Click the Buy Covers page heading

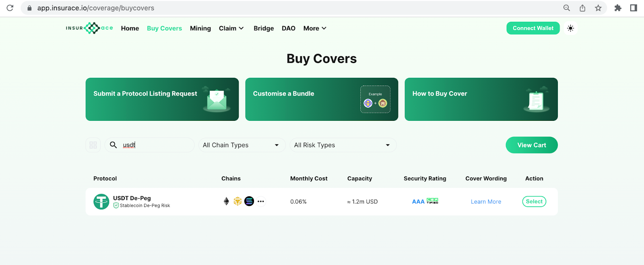[322, 59]
